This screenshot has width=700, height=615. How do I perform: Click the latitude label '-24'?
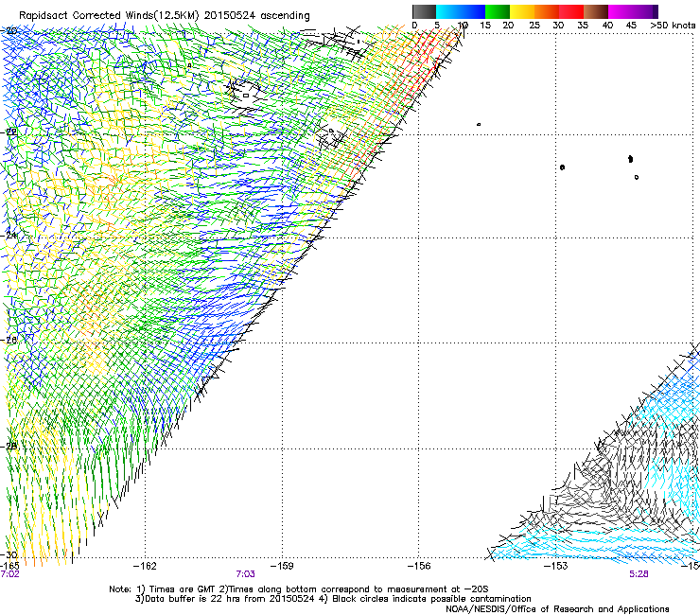9,235
